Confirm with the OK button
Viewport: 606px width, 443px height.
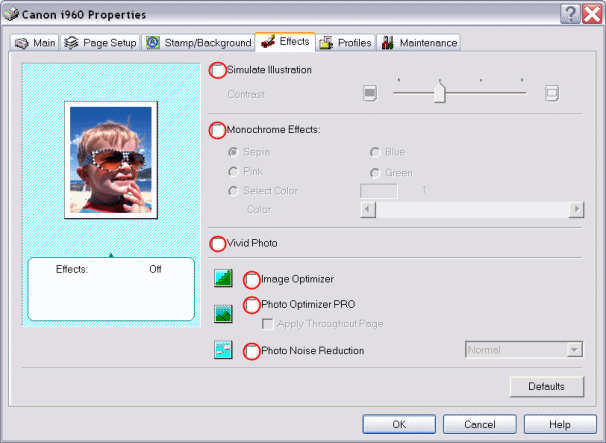coord(399,424)
